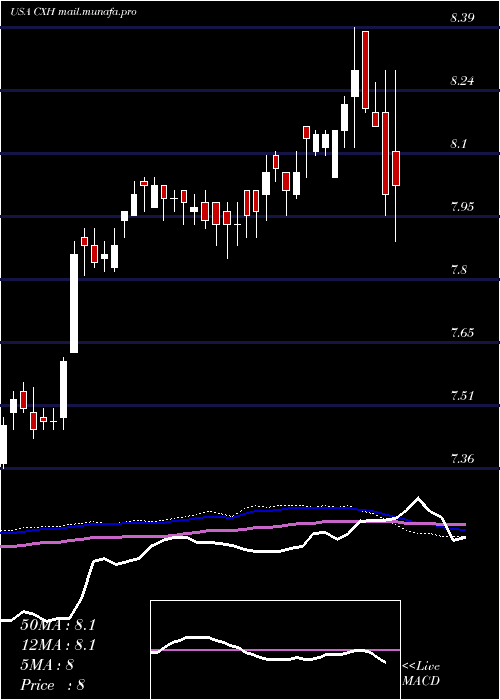Click the '12MA : 8.1' legend text
This screenshot has height=700, width=500.
coord(58,645)
